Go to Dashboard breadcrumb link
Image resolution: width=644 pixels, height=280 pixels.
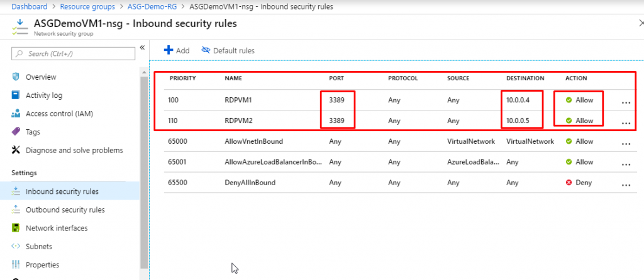(x=30, y=7)
